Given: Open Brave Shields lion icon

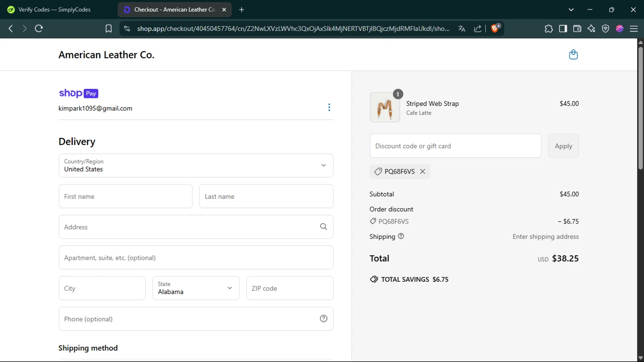Looking at the screenshot, I should [x=495, y=28].
